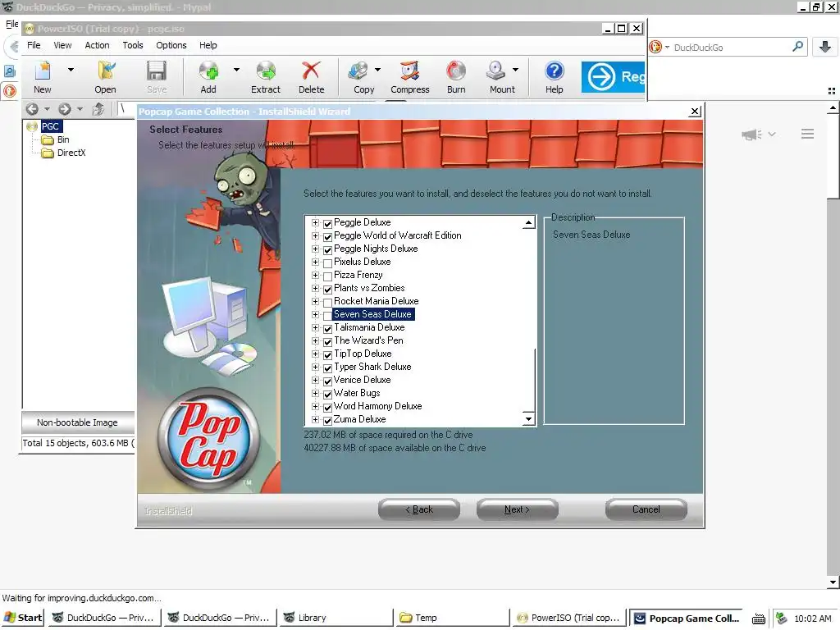Click the browser downloads arrow icon
The width and height of the screenshot is (840, 630).
pyautogui.click(x=825, y=47)
